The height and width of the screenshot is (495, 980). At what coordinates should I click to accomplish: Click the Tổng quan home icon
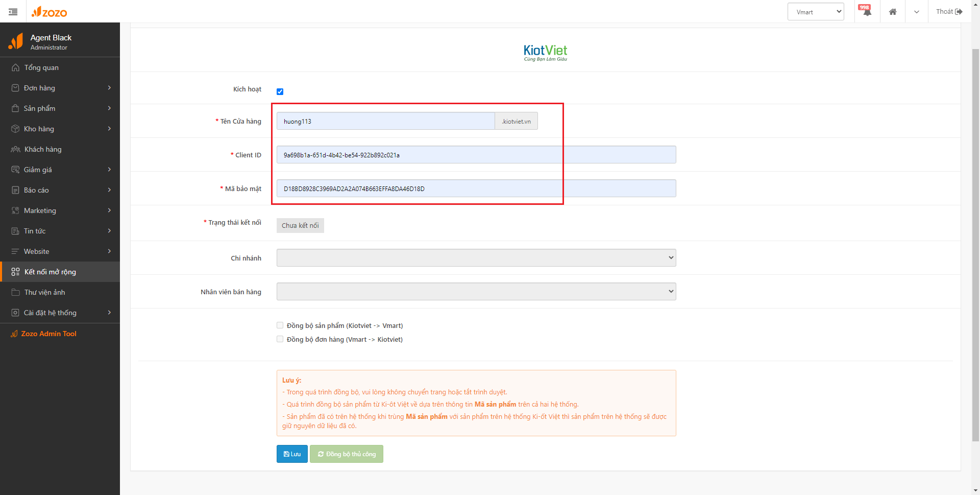(15, 67)
